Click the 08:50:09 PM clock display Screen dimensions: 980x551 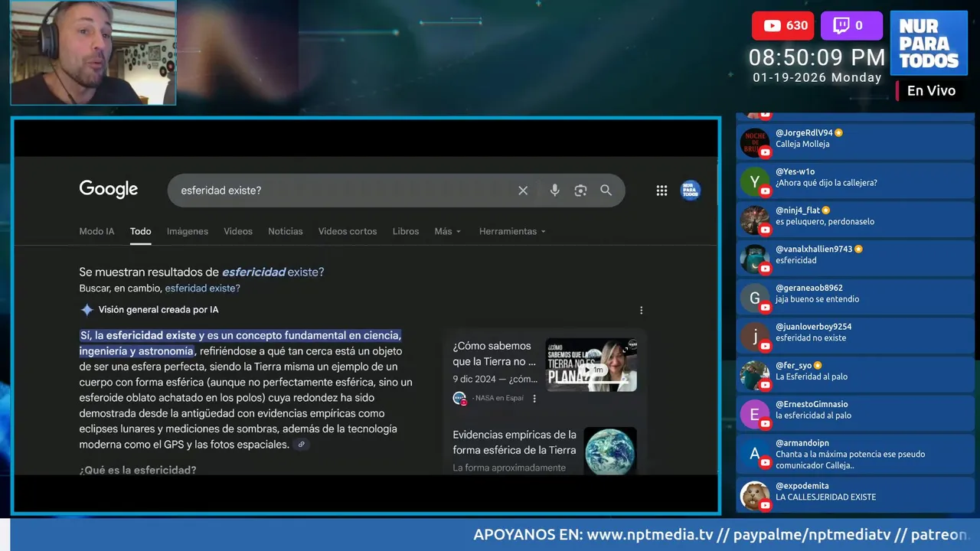click(817, 57)
